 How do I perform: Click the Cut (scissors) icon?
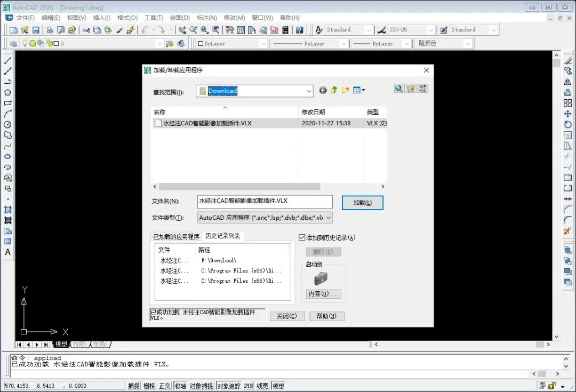pos(86,30)
